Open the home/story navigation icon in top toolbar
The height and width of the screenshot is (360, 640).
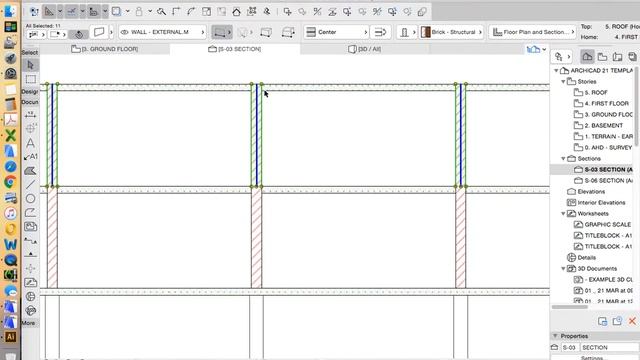click(236, 11)
